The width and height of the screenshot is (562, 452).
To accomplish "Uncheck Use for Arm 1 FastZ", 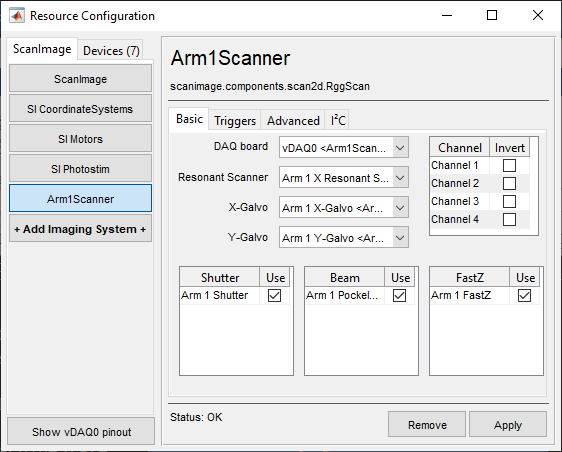I will [524, 295].
